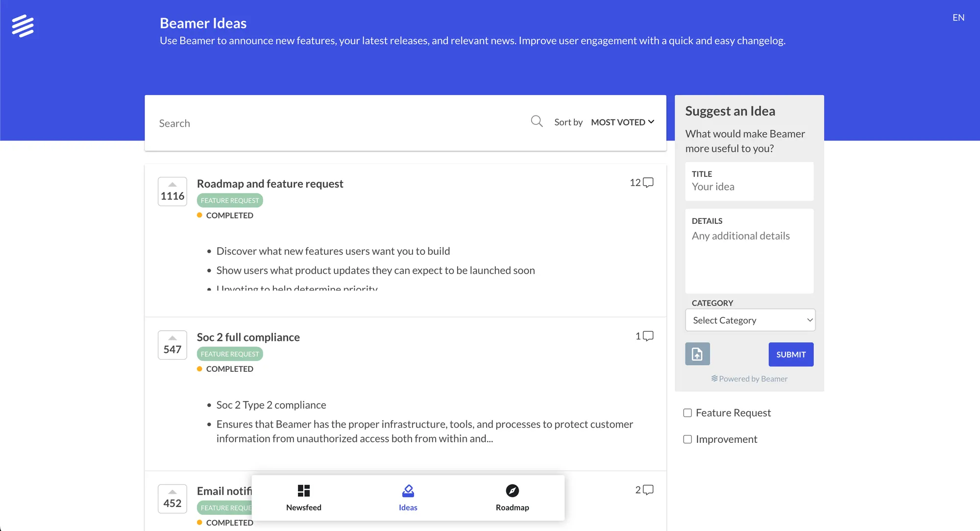Click the Roadmap compass icon
Viewport: 980px width, 531px height.
click(x=512, y=490)
